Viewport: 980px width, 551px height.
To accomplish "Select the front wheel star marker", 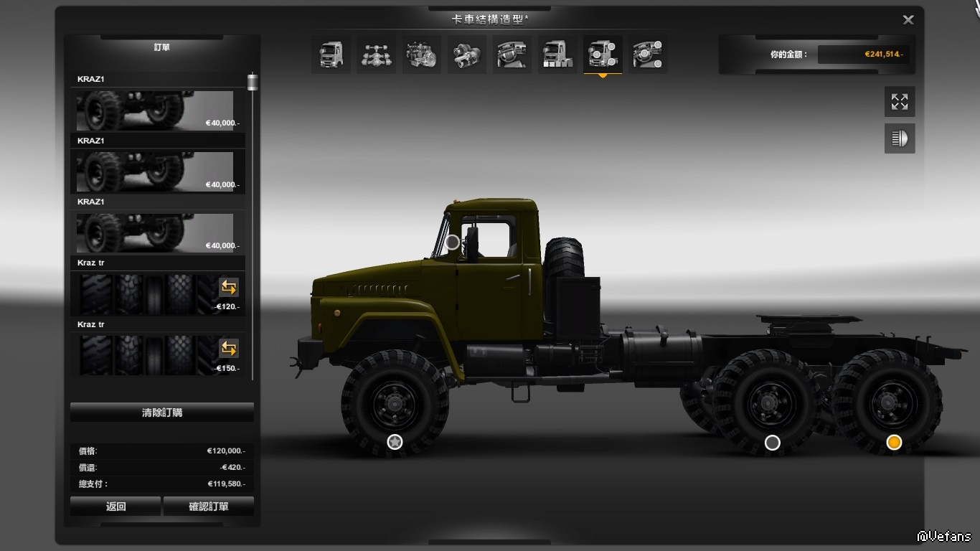I will [x=395, y=442].
